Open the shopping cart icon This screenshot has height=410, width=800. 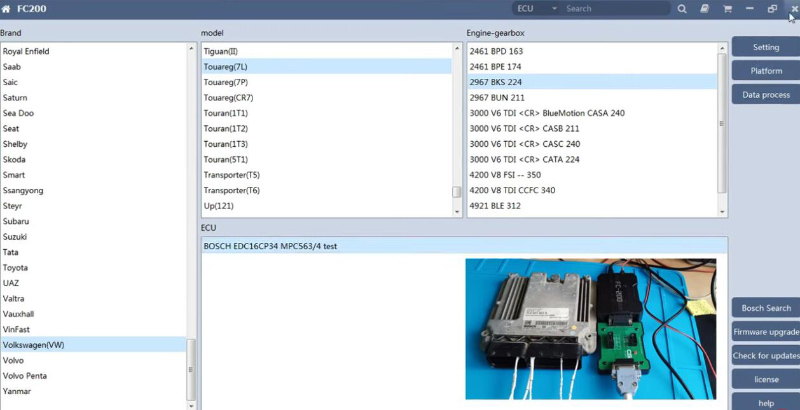pyautogui.click(x=727, y=9)
